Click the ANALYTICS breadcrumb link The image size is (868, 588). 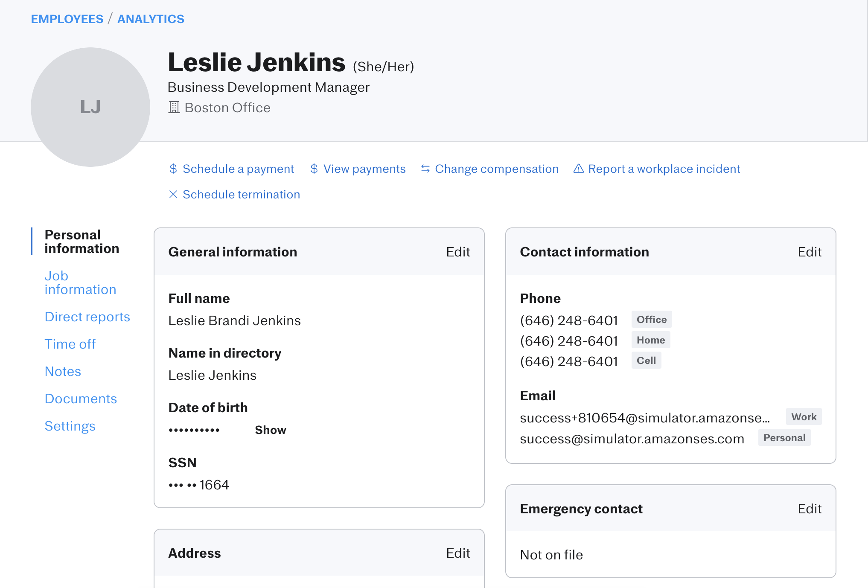click(x=151, y=19)
